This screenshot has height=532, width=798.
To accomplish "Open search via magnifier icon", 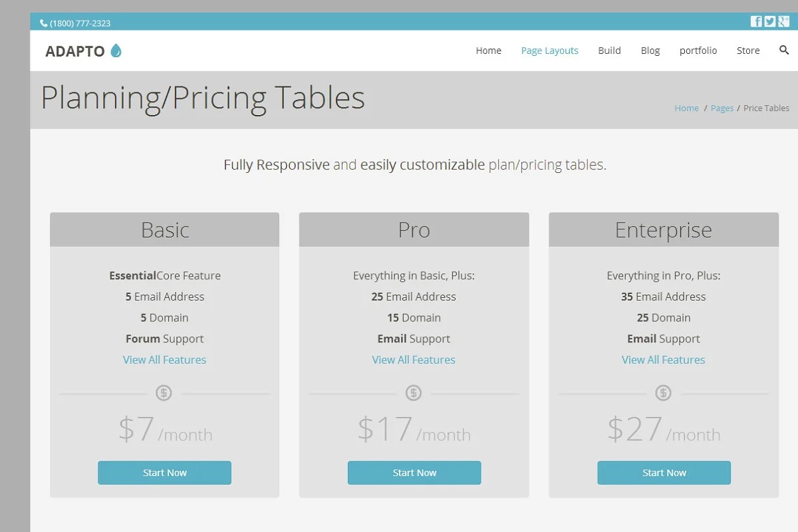I will click(784, 50).
